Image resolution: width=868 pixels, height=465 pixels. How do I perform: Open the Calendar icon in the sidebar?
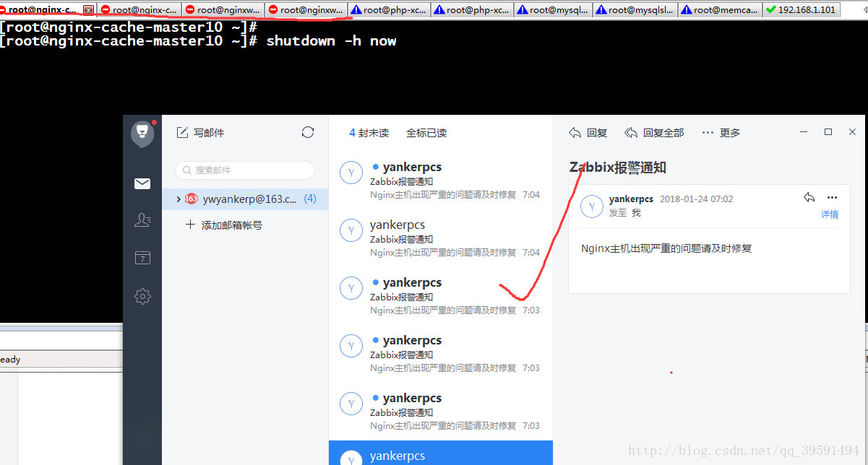point(142,258)
